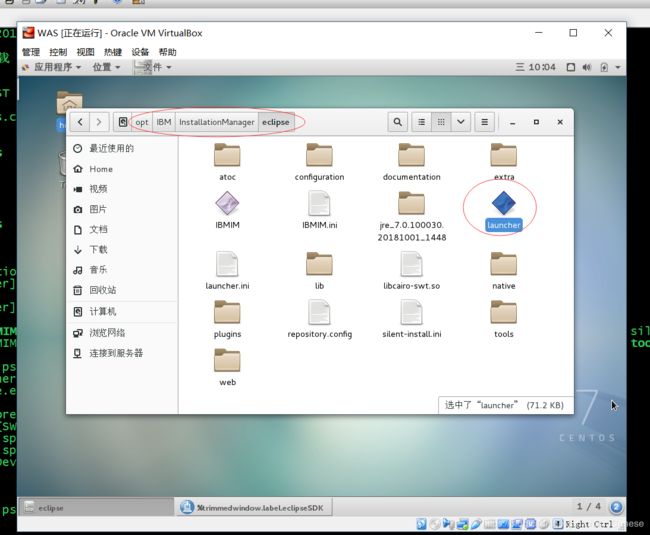Screen dimensions: 650x535
Task: Select the launcher.ini file
Action: [227, 270]
